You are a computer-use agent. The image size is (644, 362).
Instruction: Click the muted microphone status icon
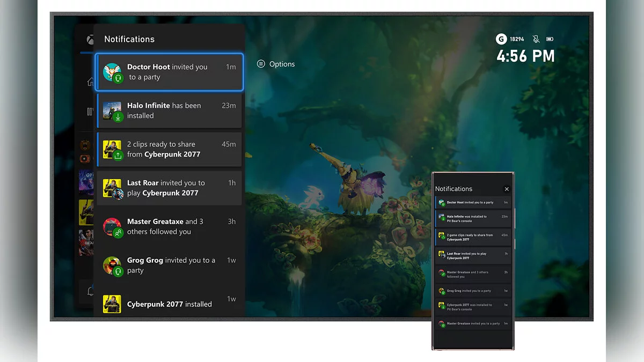pos(536,39)
